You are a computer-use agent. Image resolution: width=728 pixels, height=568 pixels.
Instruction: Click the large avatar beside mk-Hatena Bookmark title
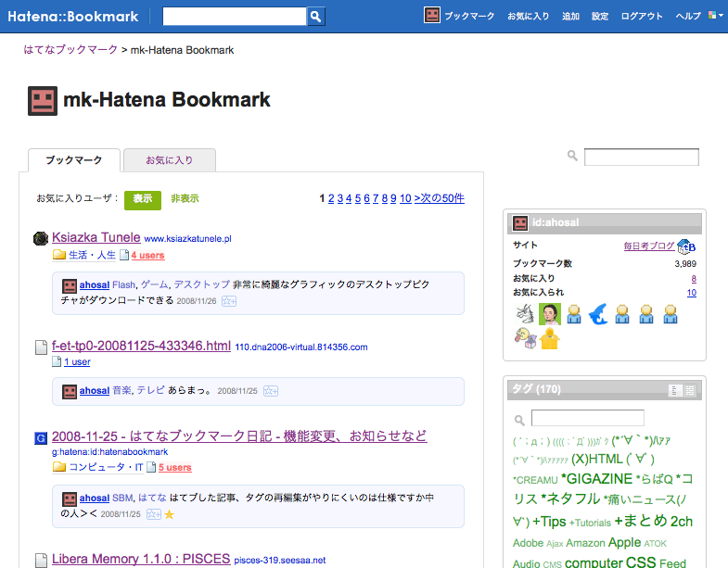coord(43,101)
